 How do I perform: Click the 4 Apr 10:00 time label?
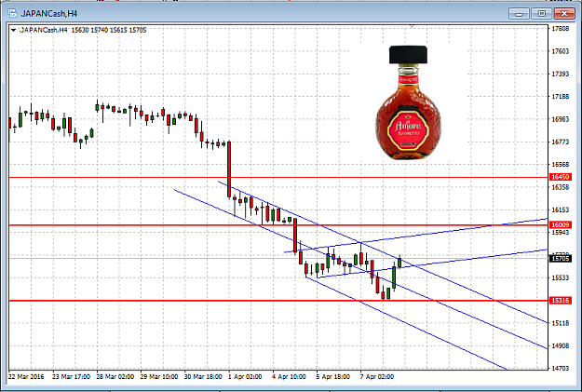click(289, 376)
